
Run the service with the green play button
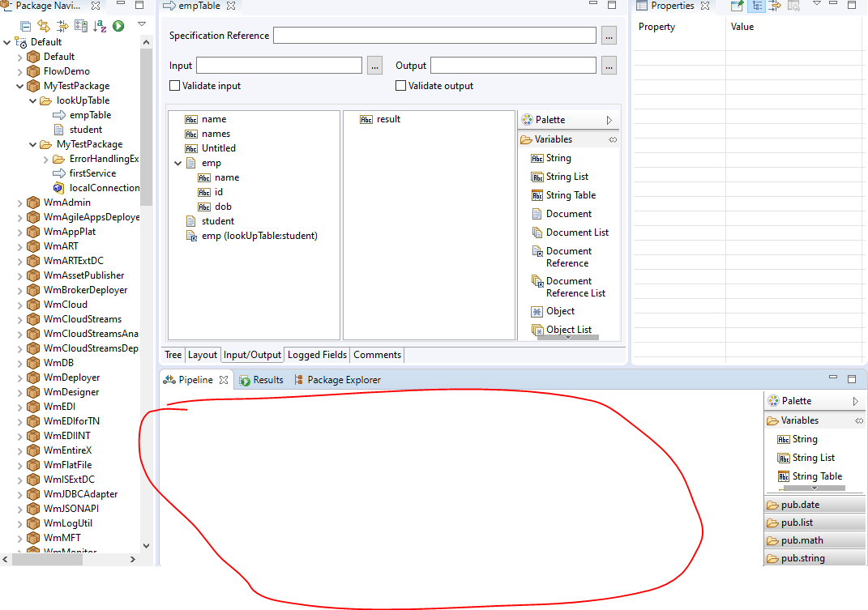[x=118, y=25]
